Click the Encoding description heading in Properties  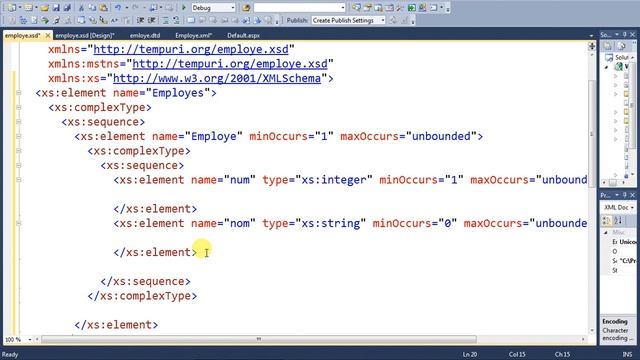[615, 322]
